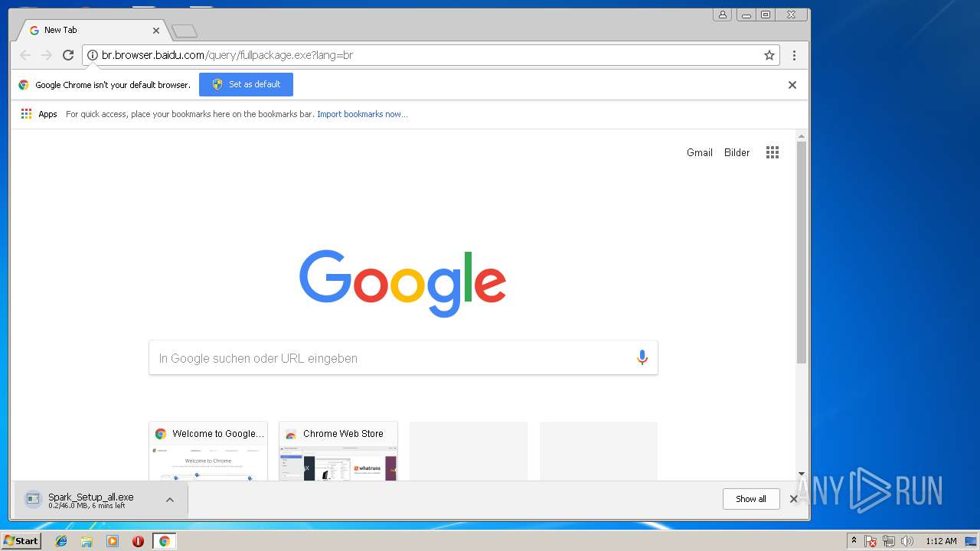The height and width of the screenshot is (551, 980).
Task: Close the downloads bar
Action: point(794,499)
